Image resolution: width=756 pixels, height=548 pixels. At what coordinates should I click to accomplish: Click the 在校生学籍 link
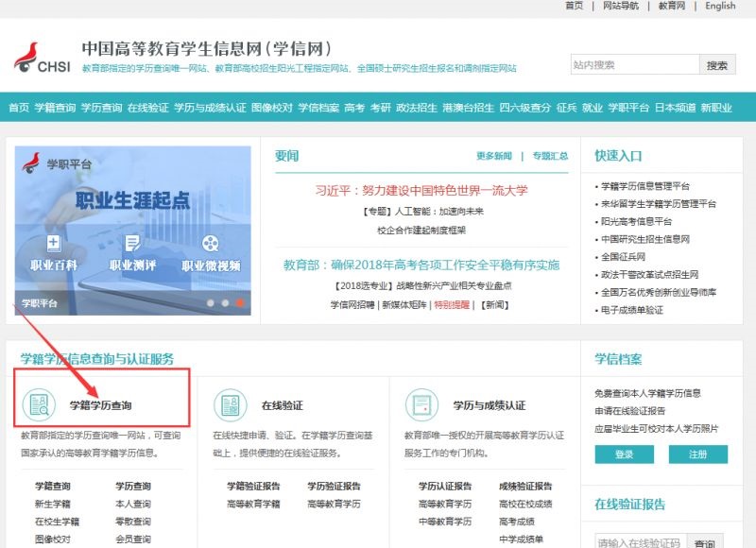tap(57, 522)
